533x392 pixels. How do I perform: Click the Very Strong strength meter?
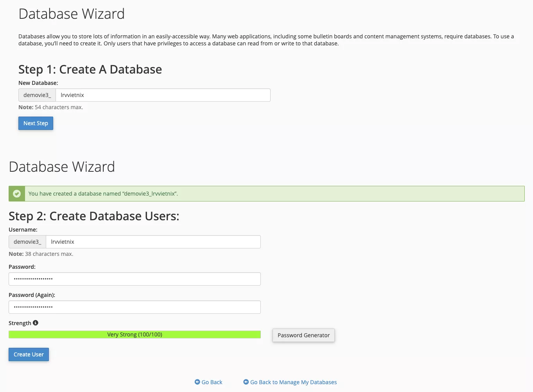coord(135,334)
